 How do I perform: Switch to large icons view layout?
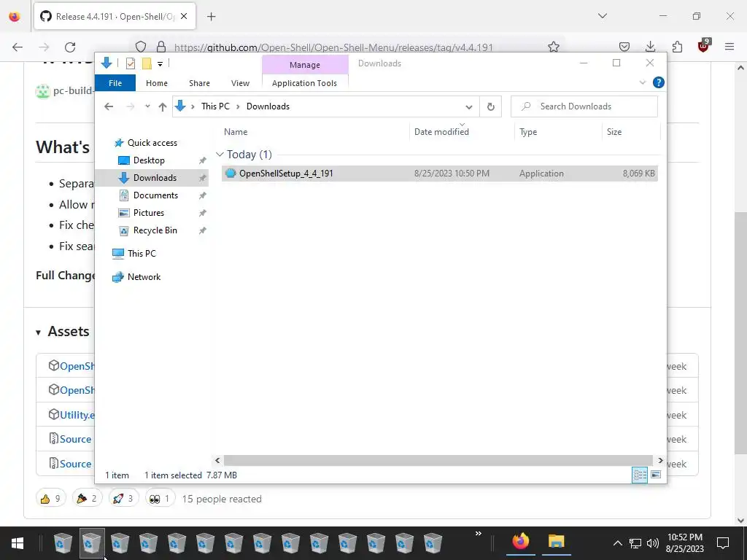click(656, 475)
